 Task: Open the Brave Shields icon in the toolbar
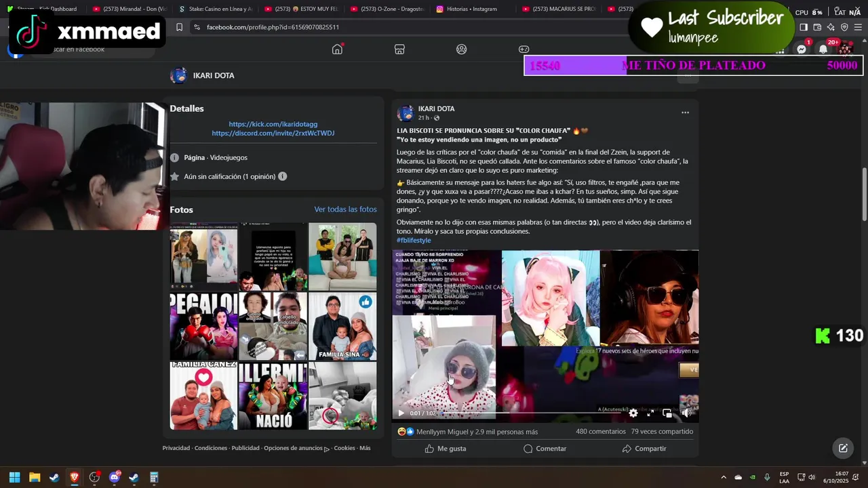click(x=844, y=27)
